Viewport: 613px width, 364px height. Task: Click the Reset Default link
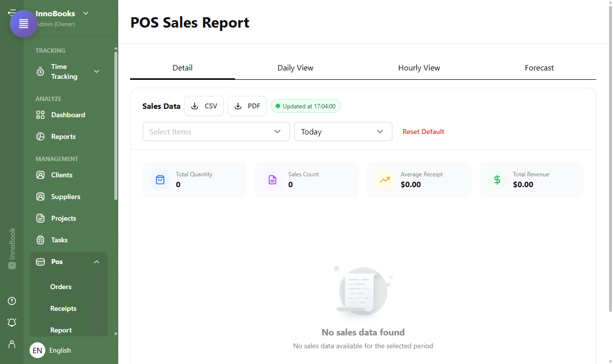pyautogui.click(x=423, y=132)
